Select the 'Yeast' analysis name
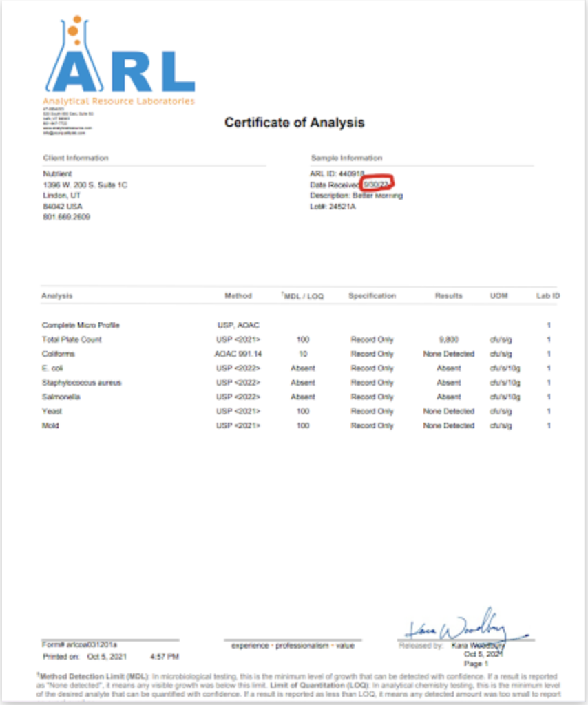This screenshot has width=588, height=705. (x=52, y=411)
